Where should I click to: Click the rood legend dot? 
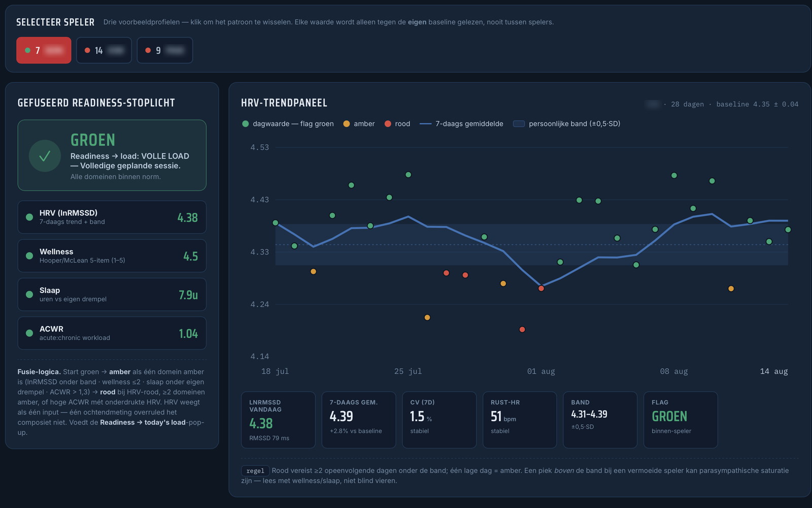click(388, 123)
